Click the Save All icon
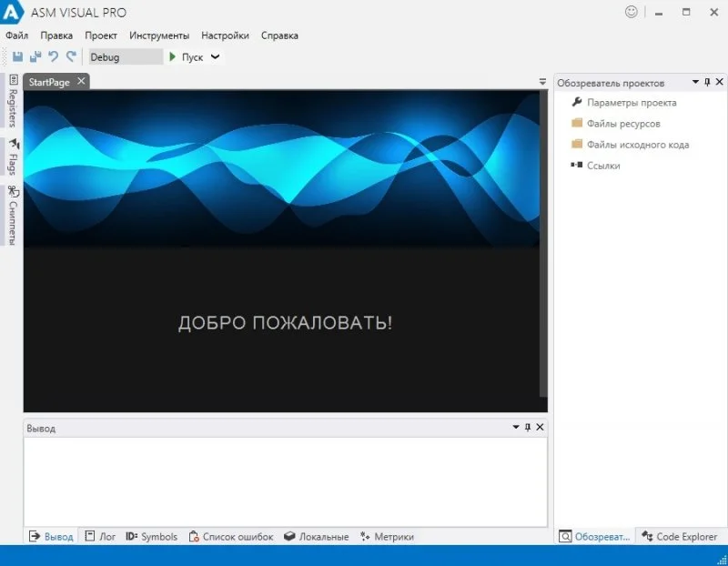The image size is (728, 566). coord(35,56)
